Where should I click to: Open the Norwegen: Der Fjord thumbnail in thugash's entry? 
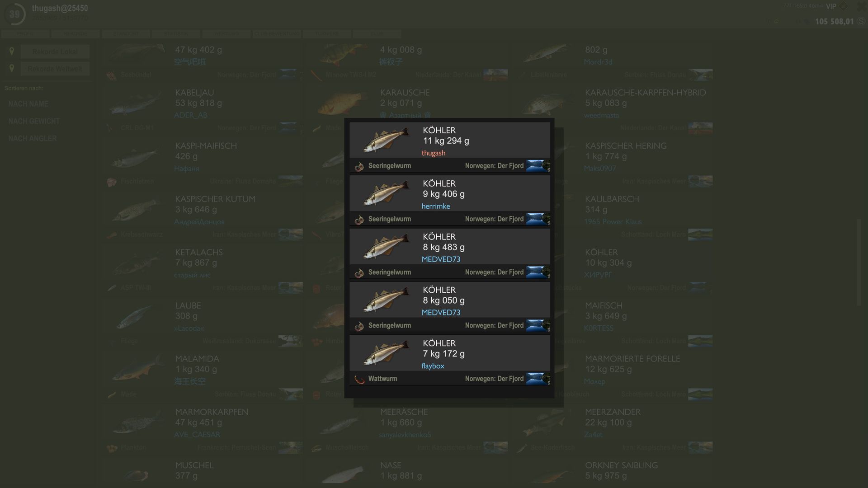coord(538,166)
